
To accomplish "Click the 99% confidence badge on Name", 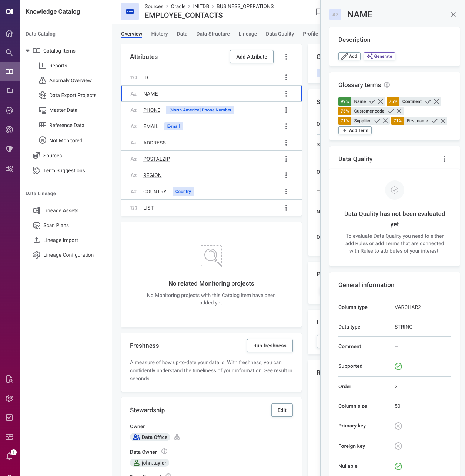I will pyautogui.click(x=344, y=101).
